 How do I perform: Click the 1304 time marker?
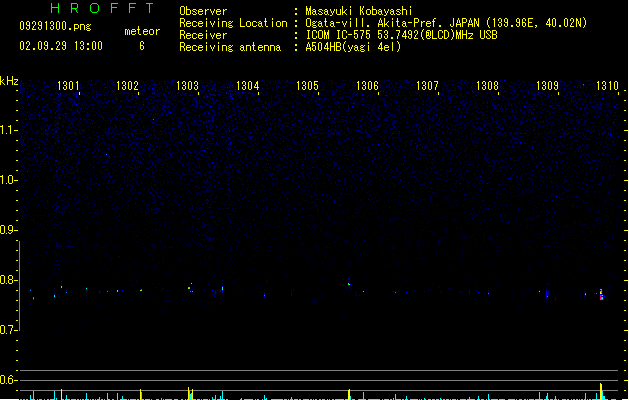[x=248, y=86]
